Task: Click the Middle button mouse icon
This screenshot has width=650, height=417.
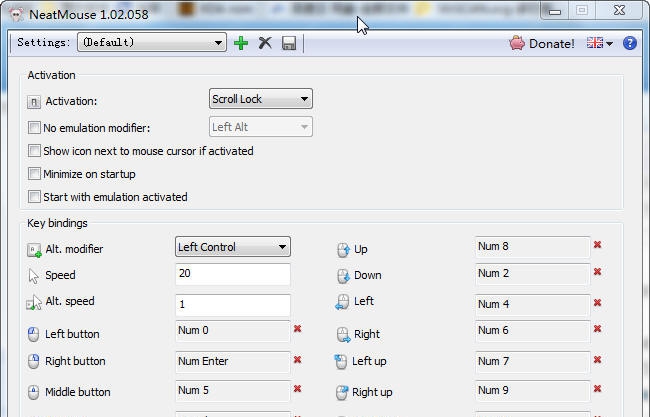Action: coord(33,392)
